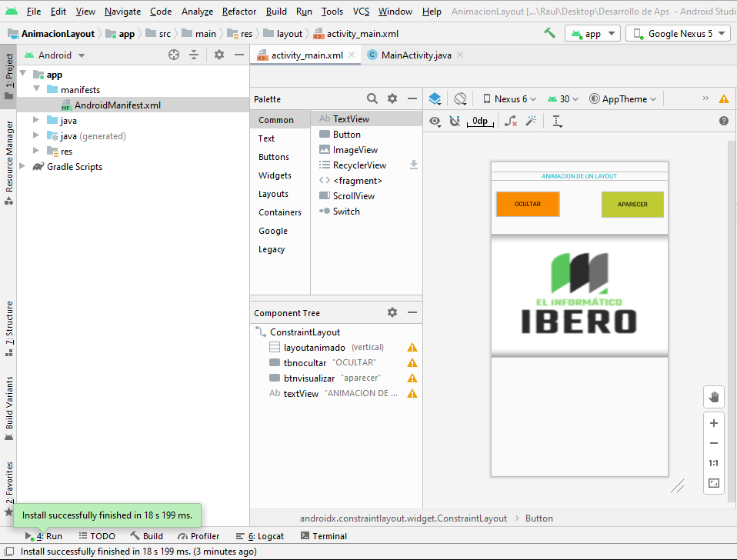Expand Gradle Scripts node
737x560 pixels.
[22, 166]
